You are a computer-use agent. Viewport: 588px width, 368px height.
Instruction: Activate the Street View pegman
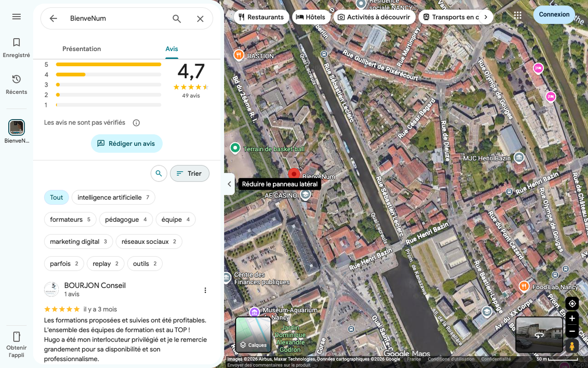coord(572,346)
